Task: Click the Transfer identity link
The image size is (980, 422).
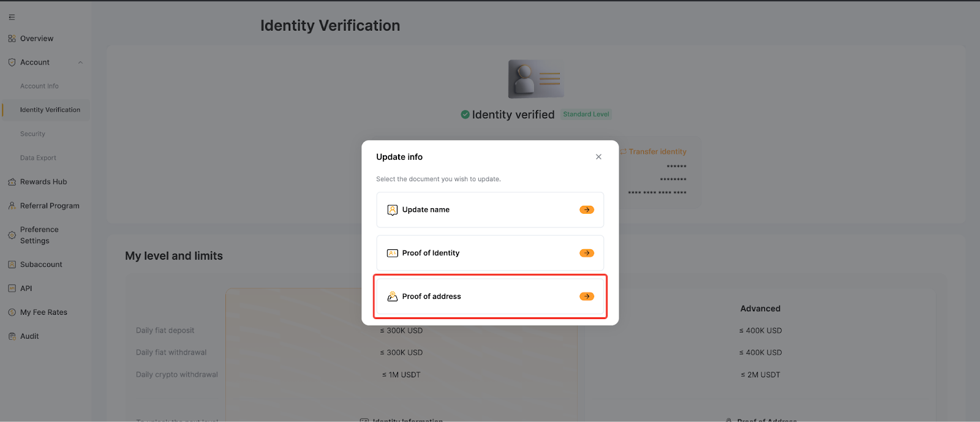Action: tap(657, 152)
